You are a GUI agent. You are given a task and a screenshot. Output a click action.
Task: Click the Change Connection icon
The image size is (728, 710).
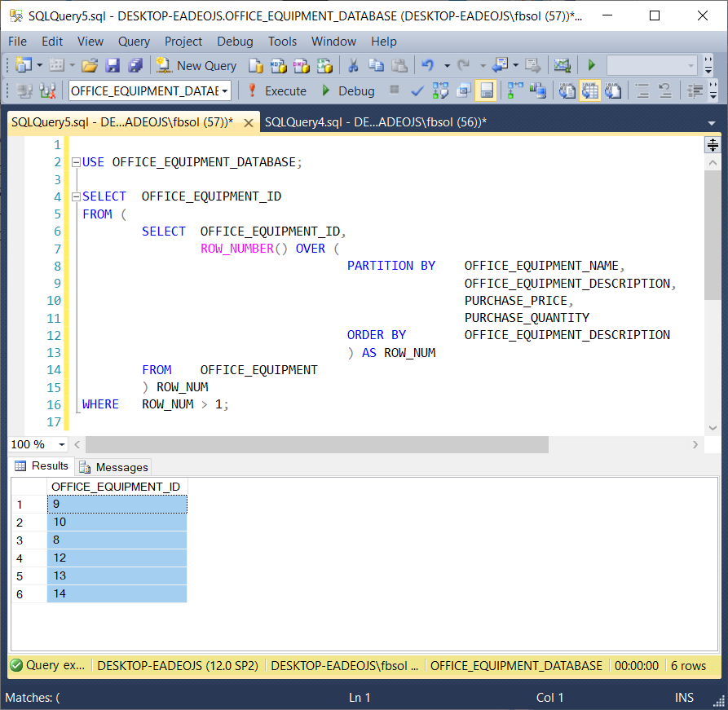(x=48, y=90)
